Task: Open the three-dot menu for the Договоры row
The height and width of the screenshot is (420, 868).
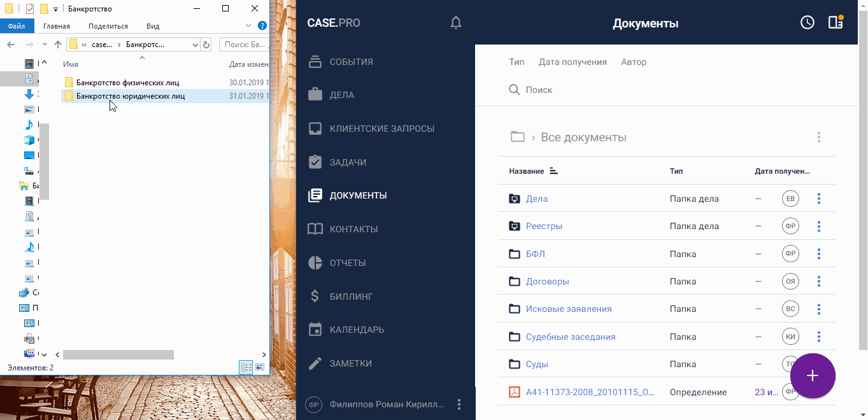Action: coord(819,281)
